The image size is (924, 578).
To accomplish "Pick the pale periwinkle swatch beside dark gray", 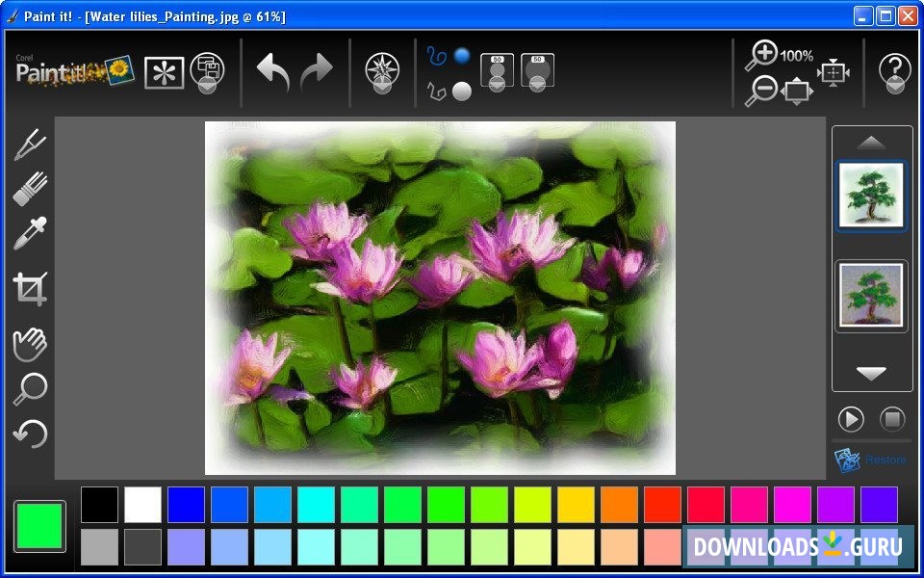I will (x=186, y=547).
